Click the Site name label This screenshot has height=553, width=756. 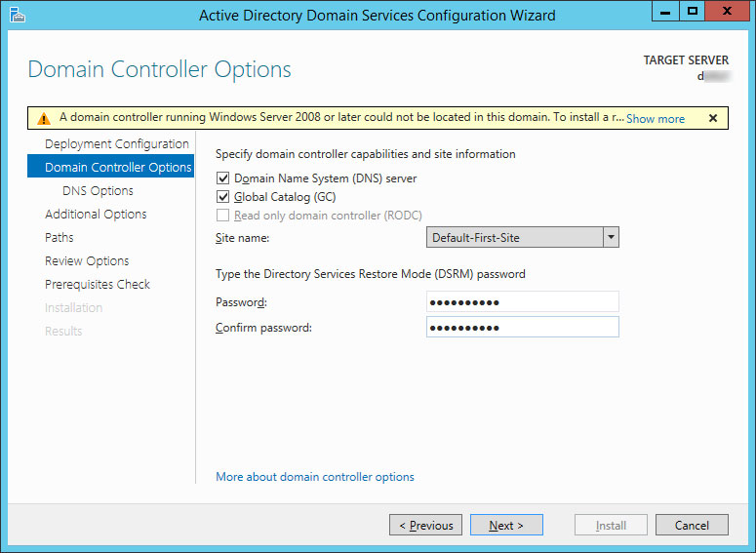243,238
